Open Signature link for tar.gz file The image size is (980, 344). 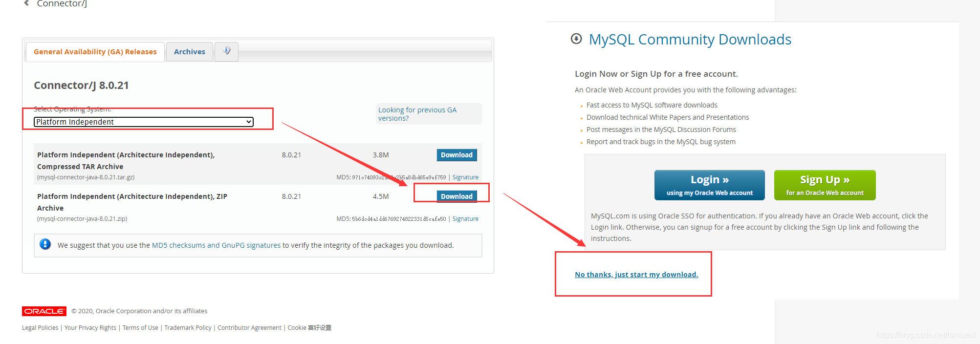(465, 177)
